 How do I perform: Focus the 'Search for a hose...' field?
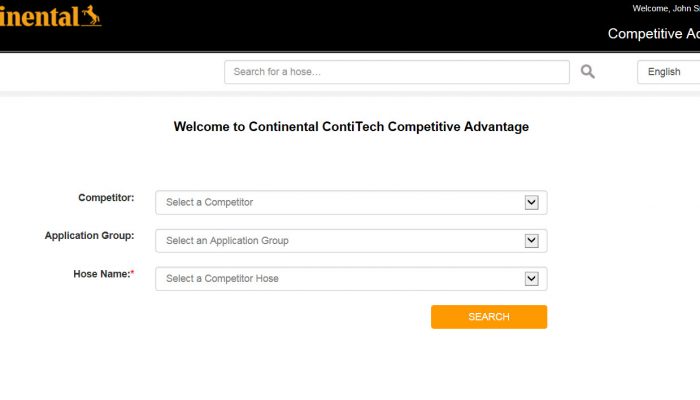tap(396, 72)
